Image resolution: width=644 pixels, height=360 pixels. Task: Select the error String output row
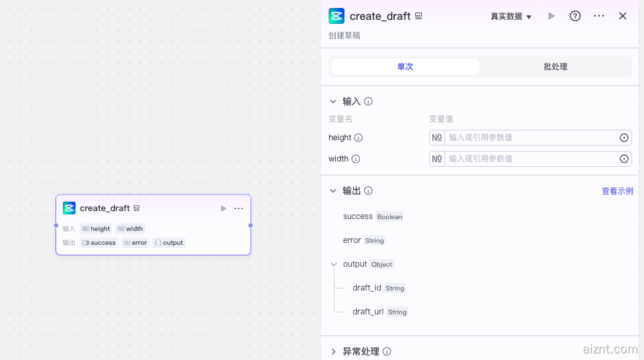pos(364,240)
